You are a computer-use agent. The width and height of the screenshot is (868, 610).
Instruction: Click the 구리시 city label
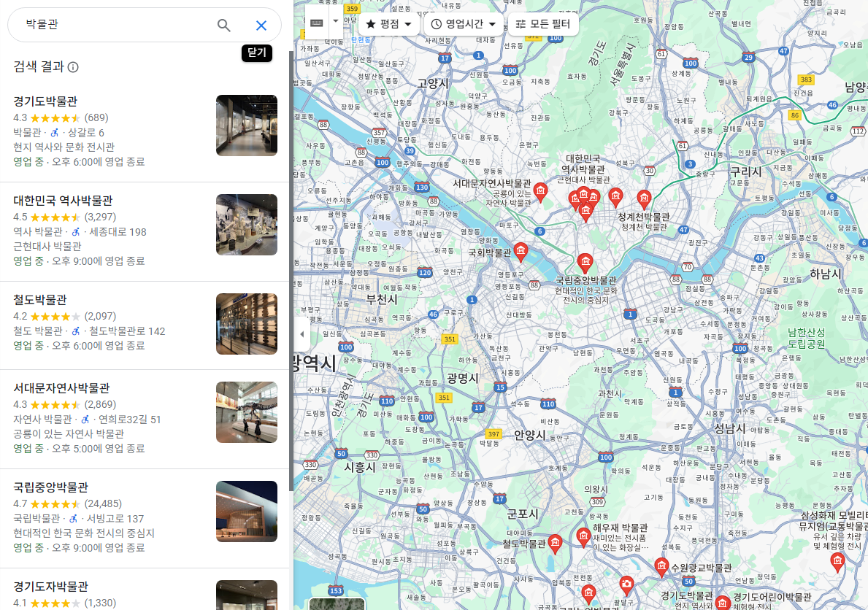click(745, 171)
